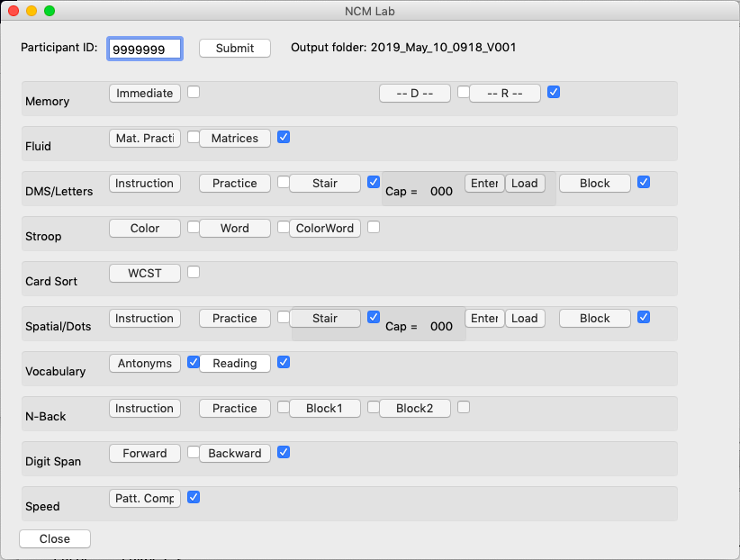This screenshot has height=560, width=740.
Task: Launch Patt. Comp speed task
Action: point(145,498)
